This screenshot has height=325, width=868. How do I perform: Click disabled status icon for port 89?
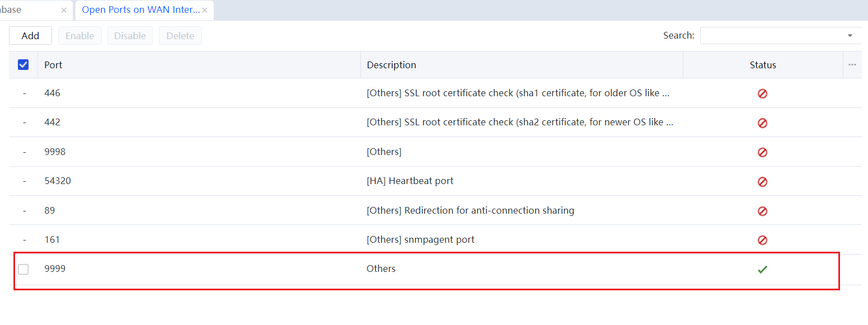tap(762, 211)
